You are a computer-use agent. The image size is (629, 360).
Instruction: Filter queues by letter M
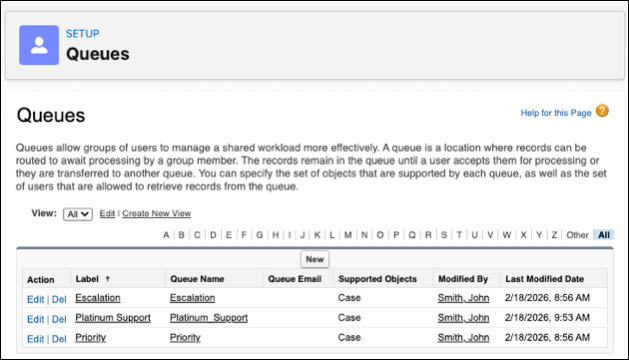click(348, 235)
